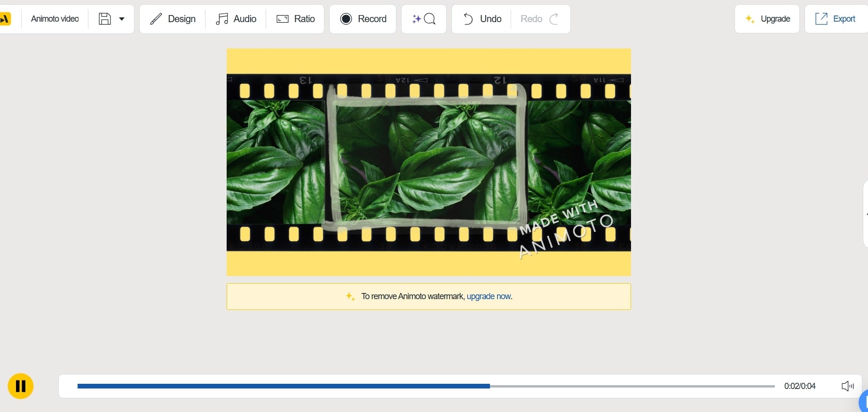Expand the collapsed right side panel
The width and height of the screenshot is (868, 412).
click(x=866, y=214)
